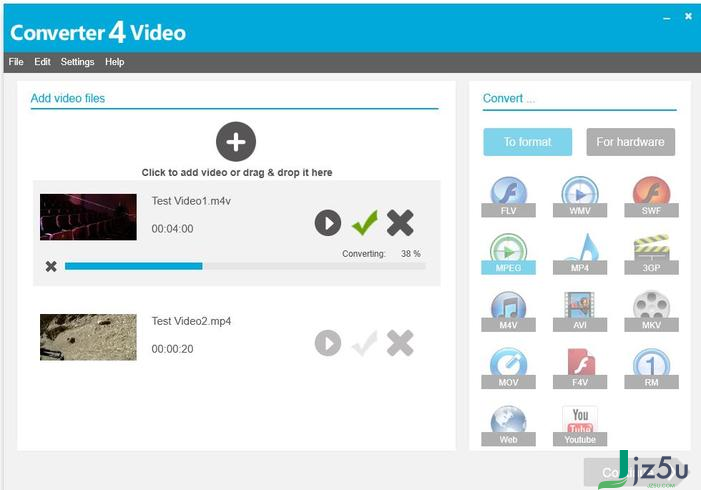Viewport: 701px width, 490px height.
Task: Click 'Test Video1.m4v' file name
Action: point(191,201)
